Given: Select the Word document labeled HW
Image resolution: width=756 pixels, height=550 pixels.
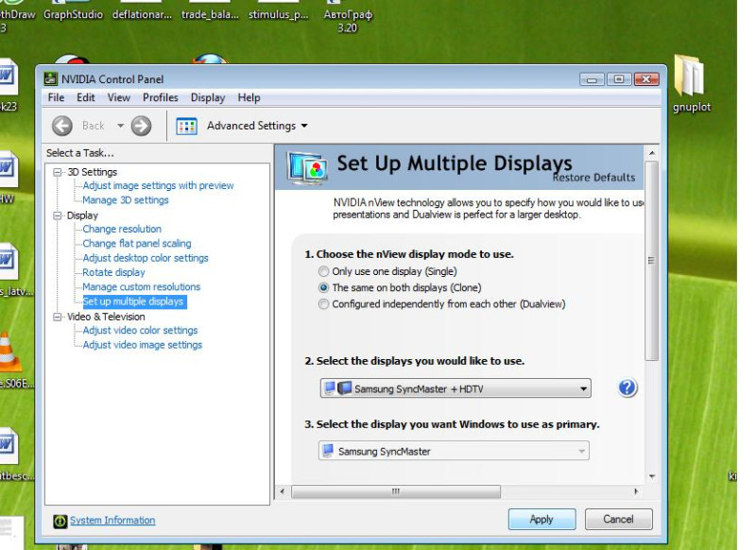Looking at the screenshot, I should click(x=8, y=177).
